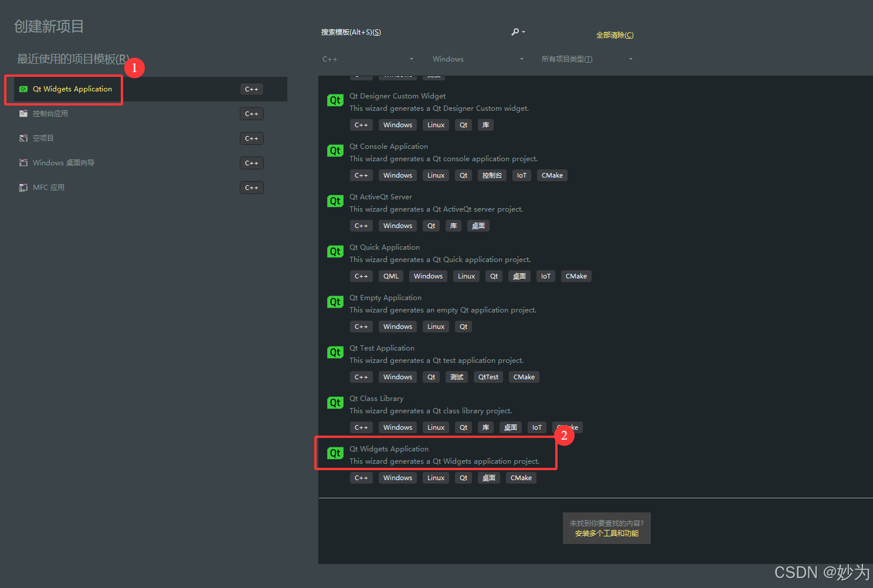Click the CMake tag under Qt Console Application

click(552, 175)
